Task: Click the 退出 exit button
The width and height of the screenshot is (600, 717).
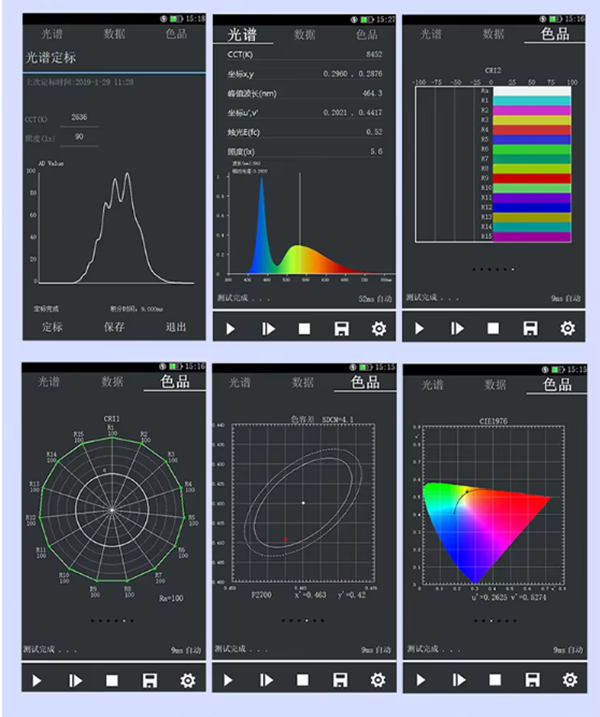Action: click(176, 327)
